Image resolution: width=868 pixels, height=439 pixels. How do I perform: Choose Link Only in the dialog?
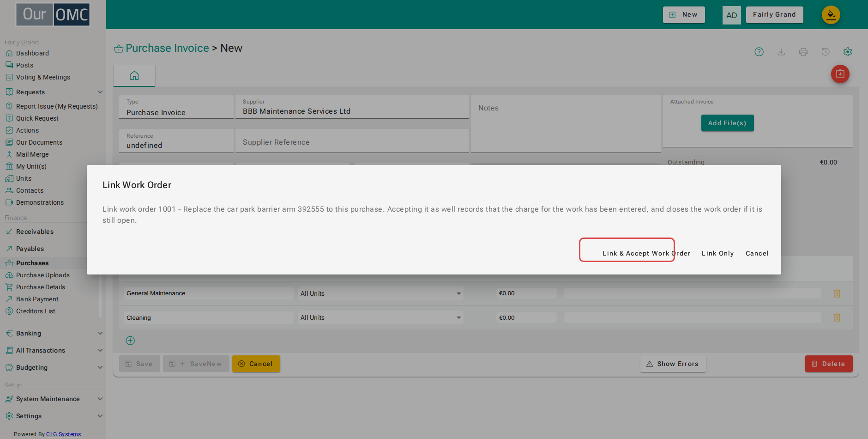[x=717, y=253]
